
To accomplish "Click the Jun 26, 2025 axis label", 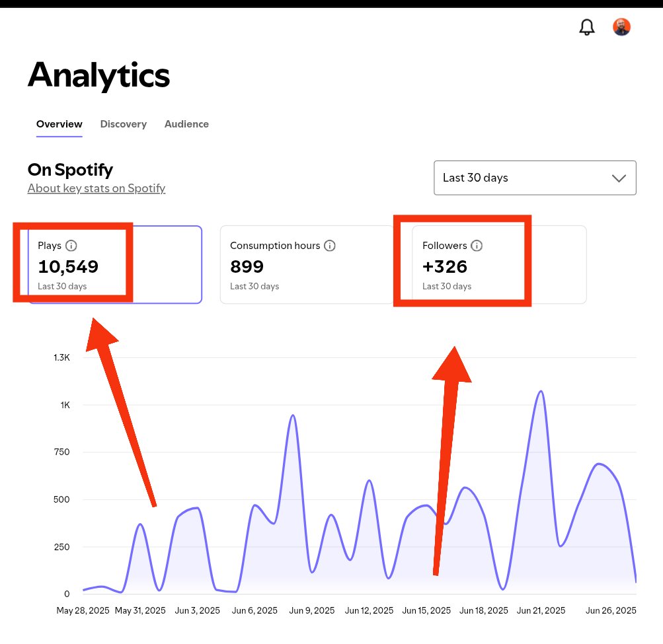I will [611, 610].
